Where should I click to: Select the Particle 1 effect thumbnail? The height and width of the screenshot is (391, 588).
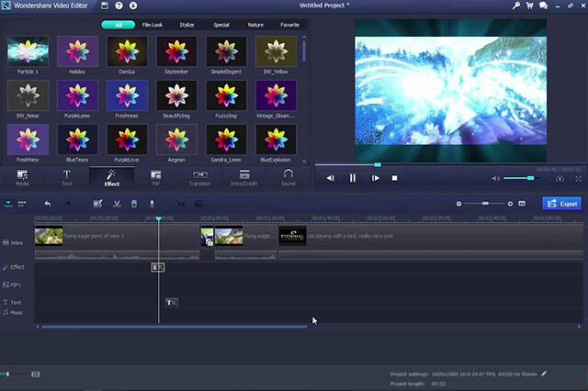pos(28,51)
